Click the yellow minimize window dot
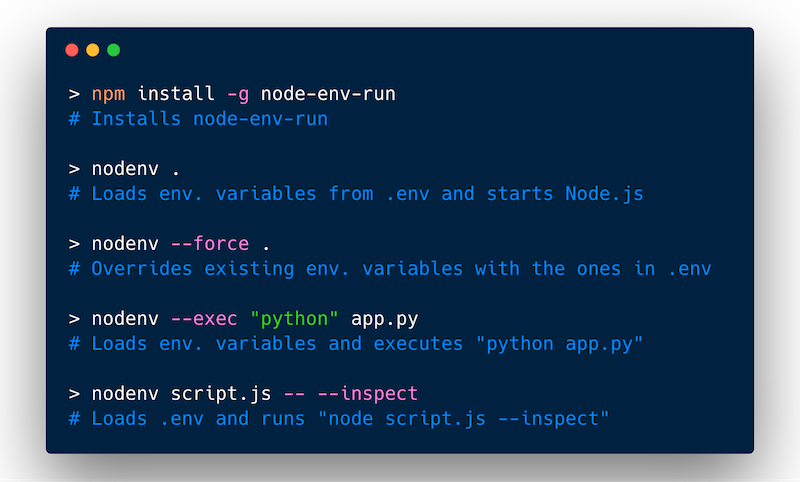 tap(93, 50)
